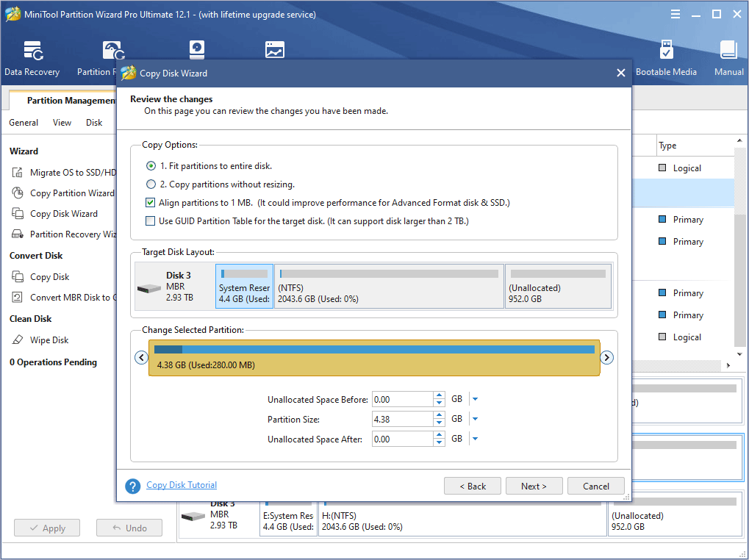Click the Next button
Image resolution: width=749 pixels, height=560 pixels.
[534, 486]
